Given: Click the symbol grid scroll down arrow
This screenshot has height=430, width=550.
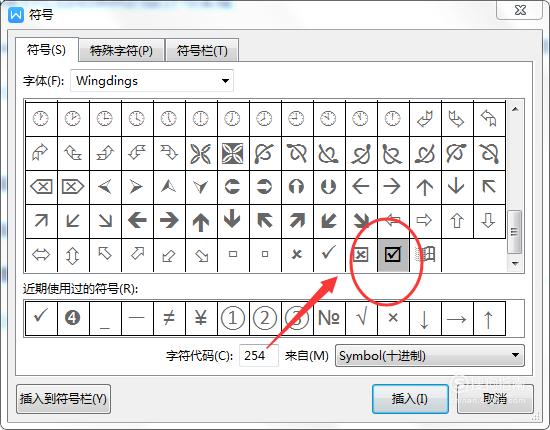Looking at the screenshot, I should tap(515, 263).
